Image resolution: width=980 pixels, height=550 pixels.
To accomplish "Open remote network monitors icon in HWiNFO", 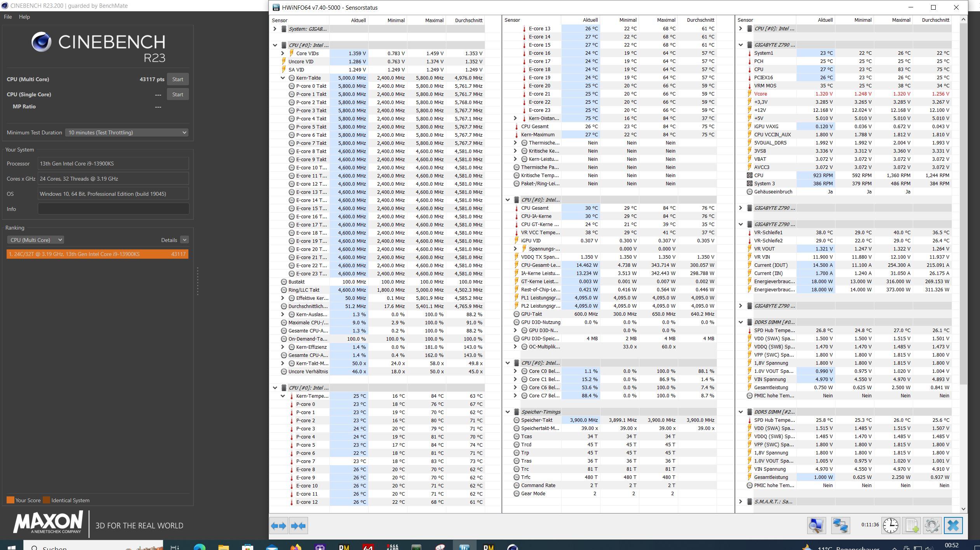I will click(x=840, y=526).
